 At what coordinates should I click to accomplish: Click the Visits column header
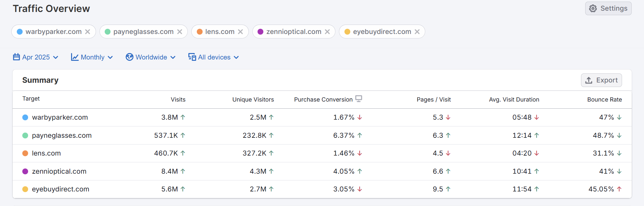[178, 100]
